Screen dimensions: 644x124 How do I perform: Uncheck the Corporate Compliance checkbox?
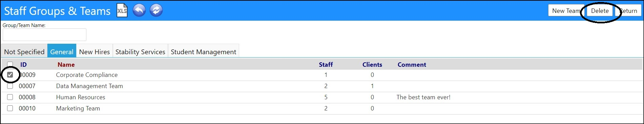click(10, 75)
